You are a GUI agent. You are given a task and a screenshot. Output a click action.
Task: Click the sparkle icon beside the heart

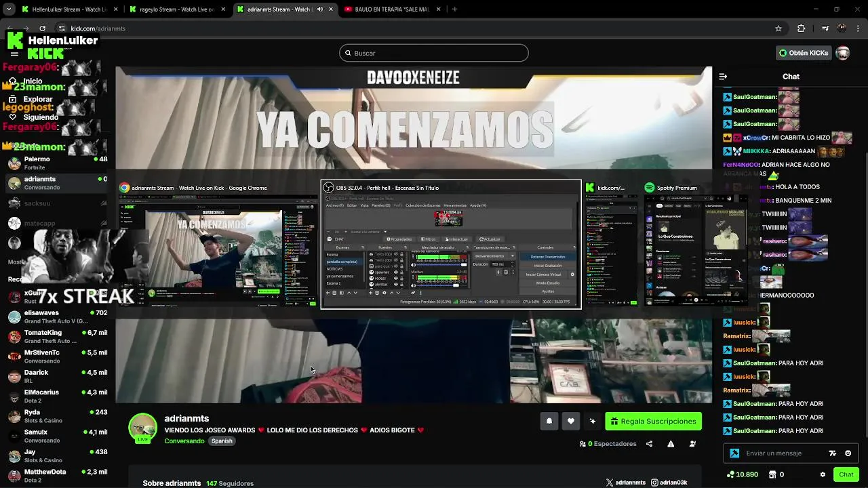593,422
